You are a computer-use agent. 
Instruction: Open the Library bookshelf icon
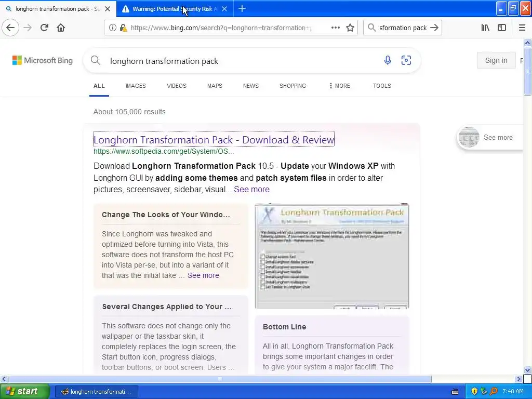pos(485,28)
